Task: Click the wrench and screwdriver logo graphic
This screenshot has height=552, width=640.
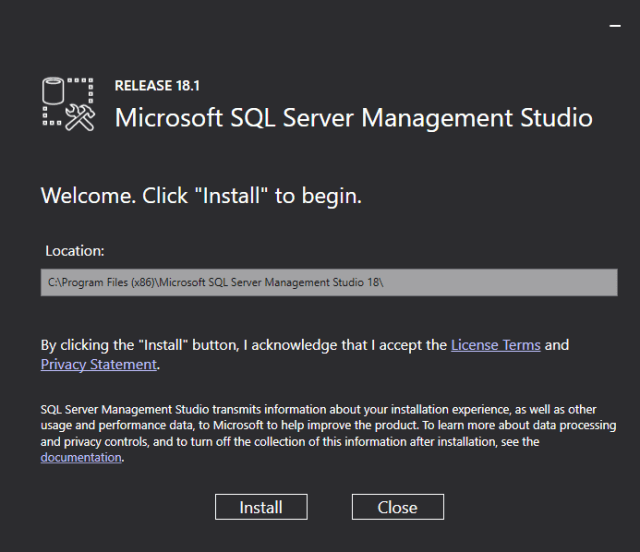Action: pyautogui.click(x=78, y=116)
